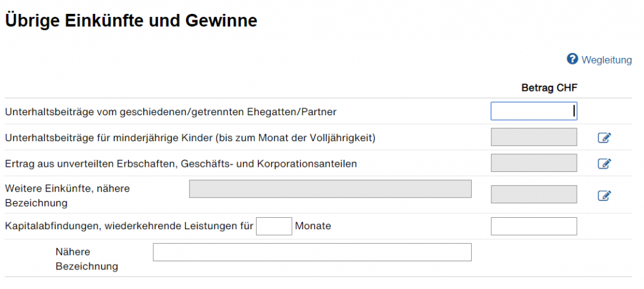
Task: Open the Wegleitung guidance link
Action: click(607, 60)
